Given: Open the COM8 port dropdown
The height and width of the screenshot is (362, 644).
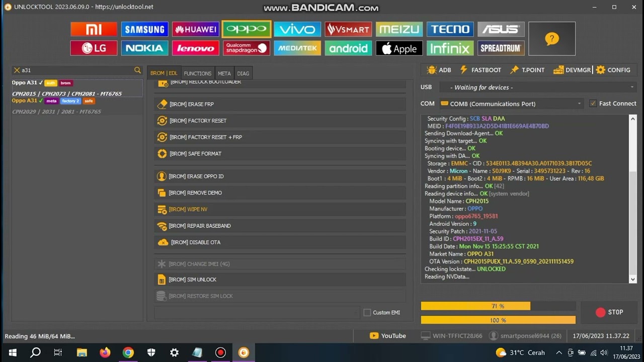Looking at the screenshot, I should click(x=511, y=104).
